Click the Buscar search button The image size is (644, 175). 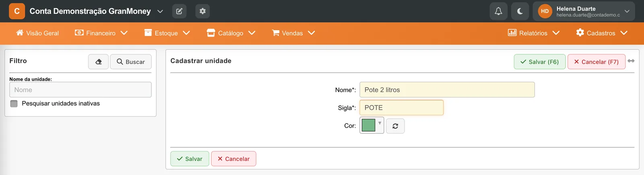pyautogui.click(x=131, y=62)
